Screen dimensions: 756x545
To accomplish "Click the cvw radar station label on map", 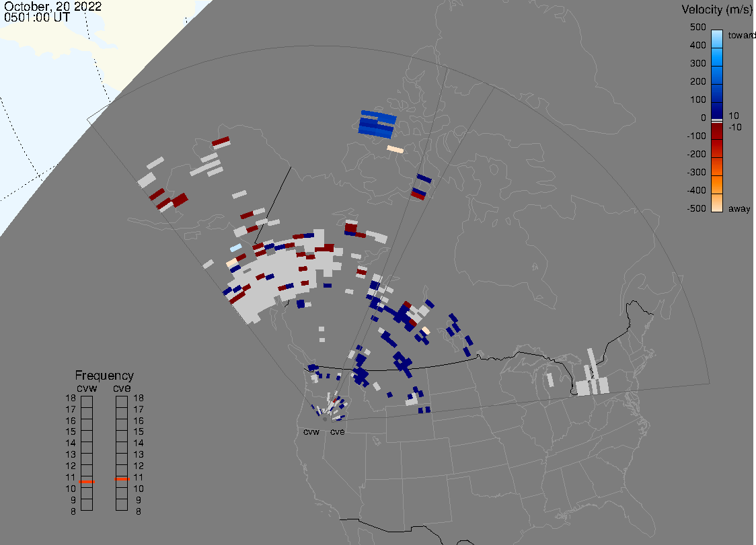I will [311, 431].
